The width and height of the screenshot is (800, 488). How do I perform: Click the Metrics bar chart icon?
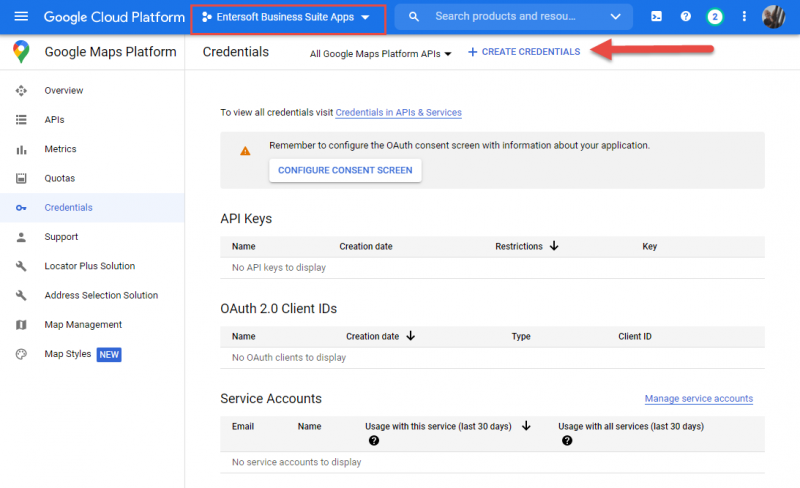21,150
